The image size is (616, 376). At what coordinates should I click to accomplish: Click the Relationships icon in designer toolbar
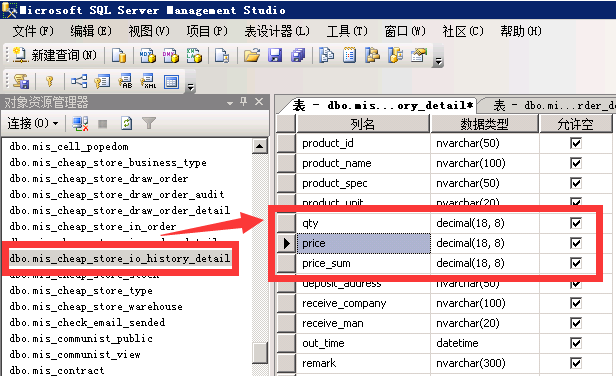[x=79, y=81]
